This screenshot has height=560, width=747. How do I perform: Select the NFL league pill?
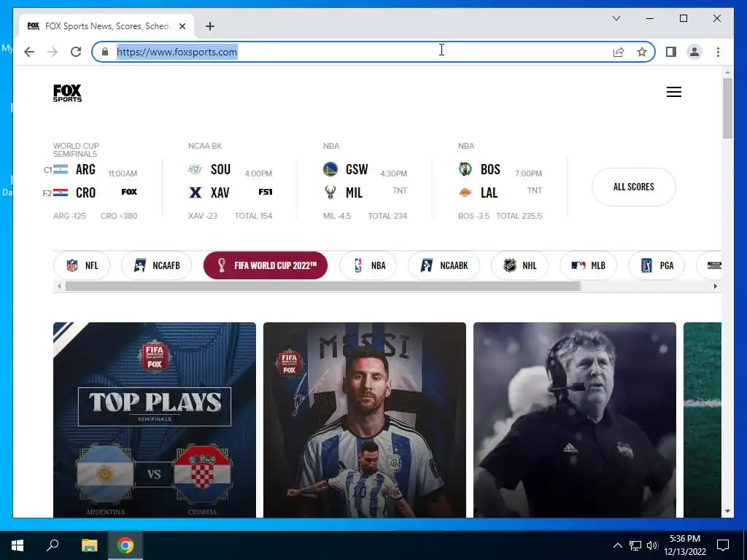82,265
